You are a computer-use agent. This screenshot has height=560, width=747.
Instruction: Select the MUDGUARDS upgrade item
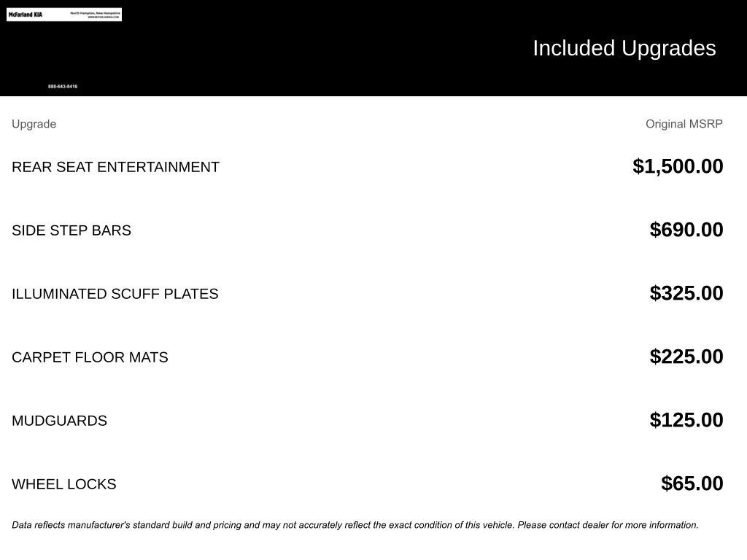(x=59, y=421)
